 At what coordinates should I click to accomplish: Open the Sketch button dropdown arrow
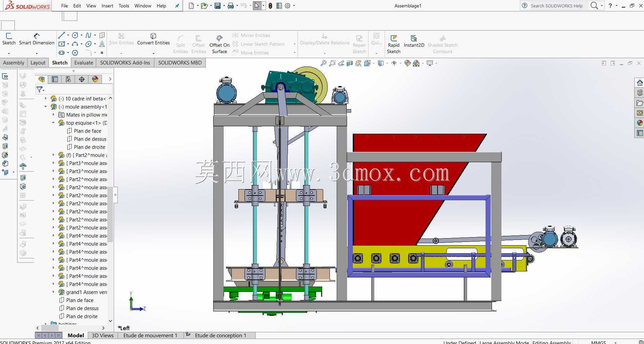click(9, 53)
